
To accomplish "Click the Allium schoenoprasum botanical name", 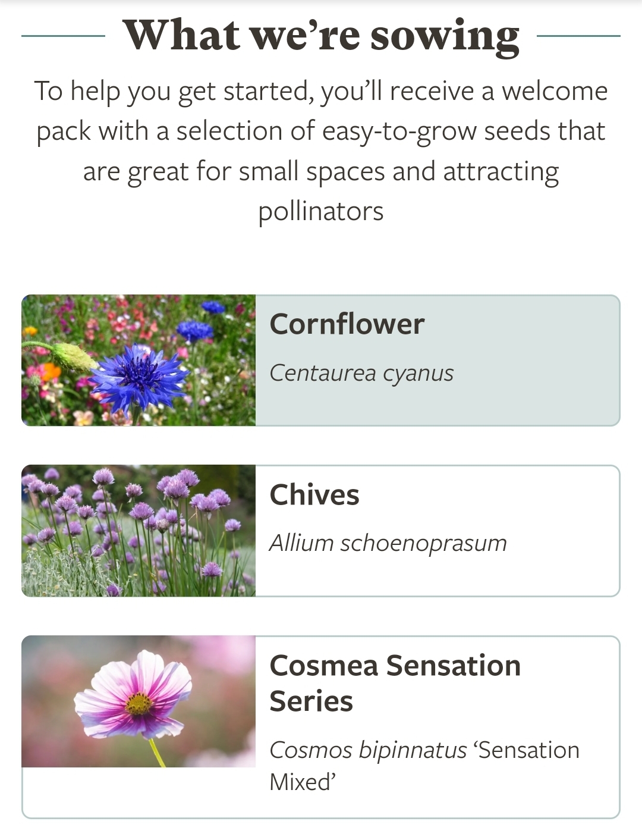I will (x=388, y=543).
